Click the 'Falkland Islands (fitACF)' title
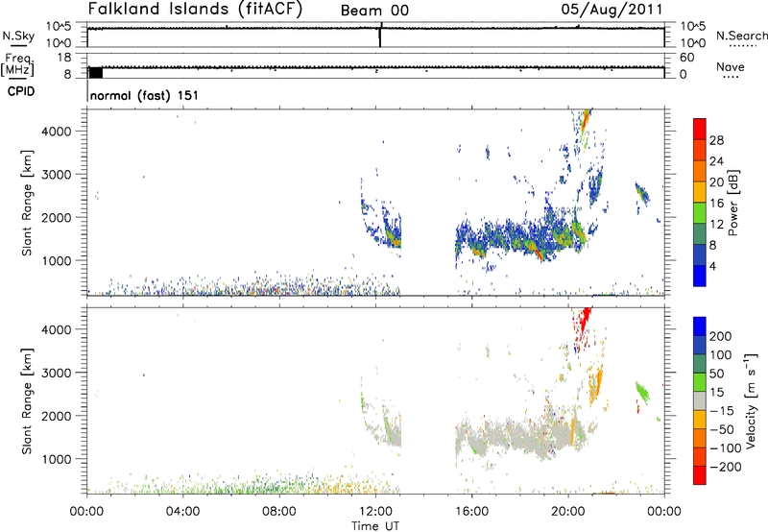Viewport: 768px width, 532px height. [195, 10]
